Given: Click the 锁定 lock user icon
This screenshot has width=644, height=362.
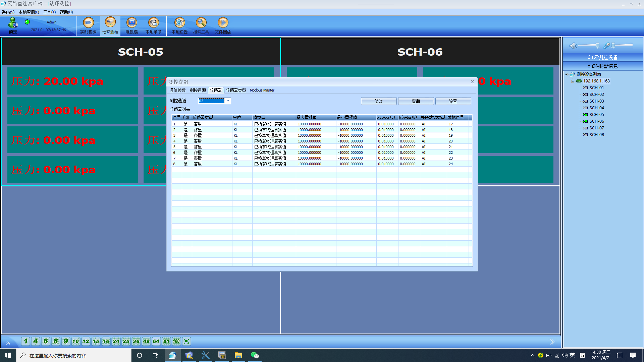Looking at the screenshot, I should (13, 26).
